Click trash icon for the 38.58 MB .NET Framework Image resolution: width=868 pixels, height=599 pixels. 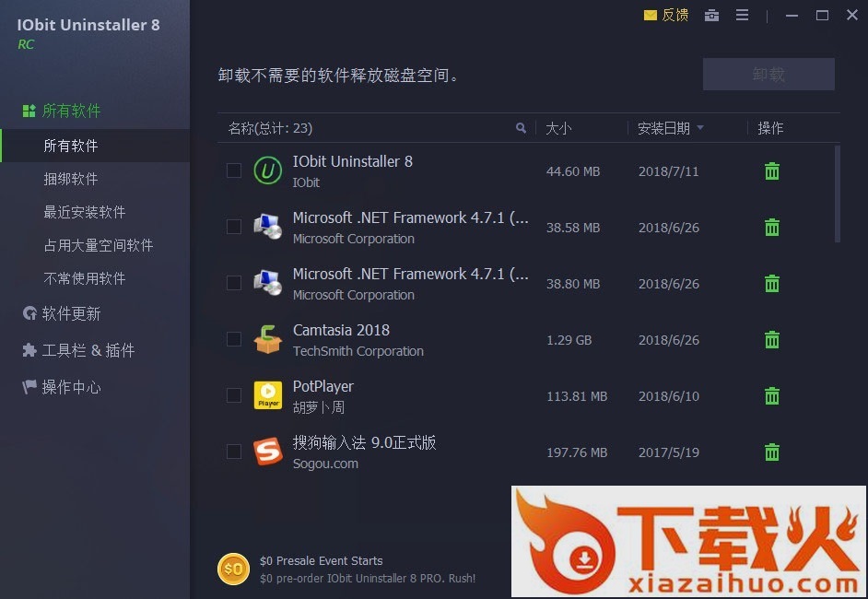[771, 227]
